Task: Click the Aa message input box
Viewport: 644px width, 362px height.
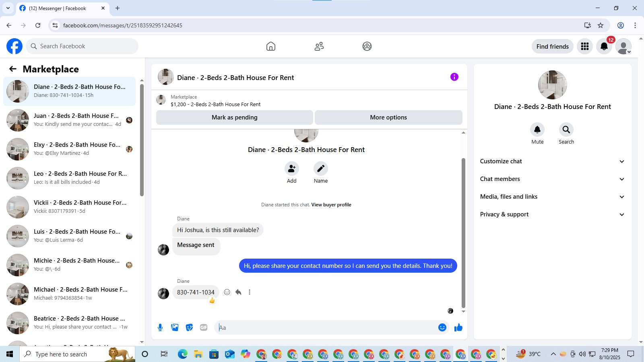Action: coord(326,327)
